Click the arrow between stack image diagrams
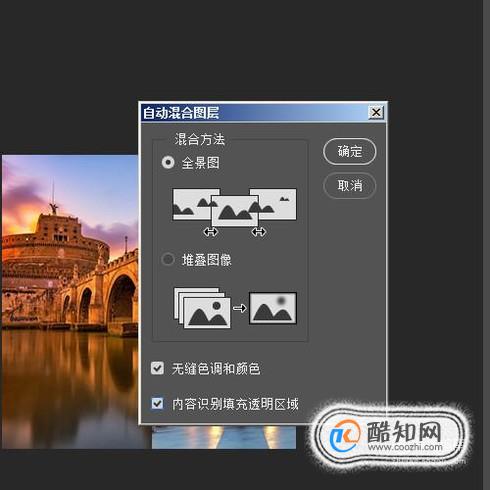 [x=239, y=308]
